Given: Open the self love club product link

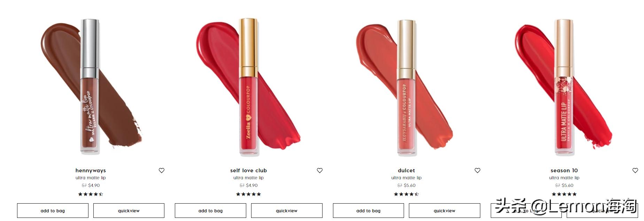Looking at the screenshot, I should 248,171.
